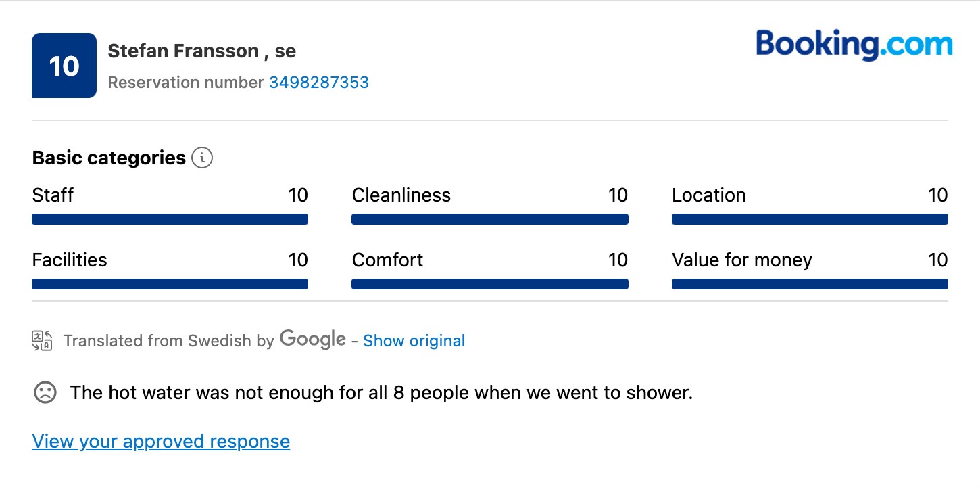Click the Value for money rating bar
The width and height of the screenshot is (980, 487).
pyautogui.click(x=810, y=284)
